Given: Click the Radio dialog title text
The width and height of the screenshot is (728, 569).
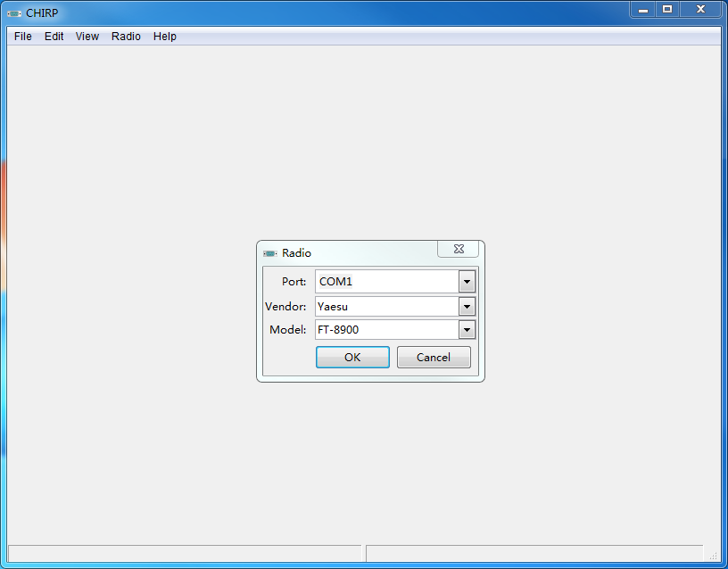Looking at the screenshot, I should pyautogui.click(x=297, y=253).
